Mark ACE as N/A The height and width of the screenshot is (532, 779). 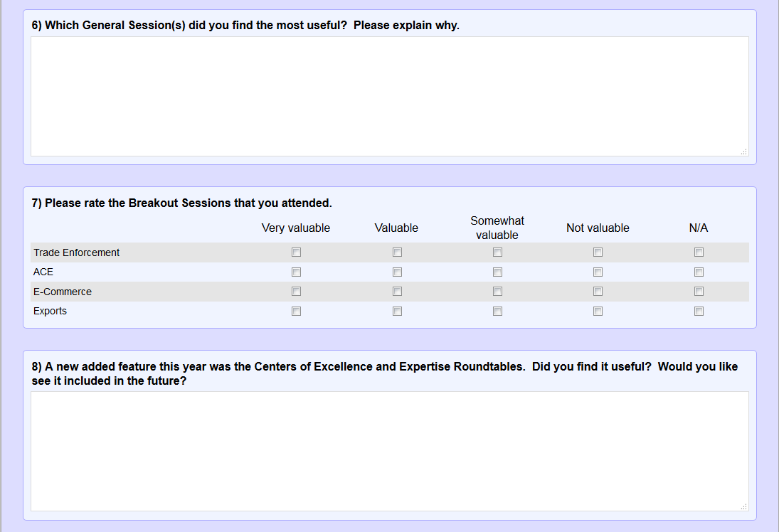point(699,272)
